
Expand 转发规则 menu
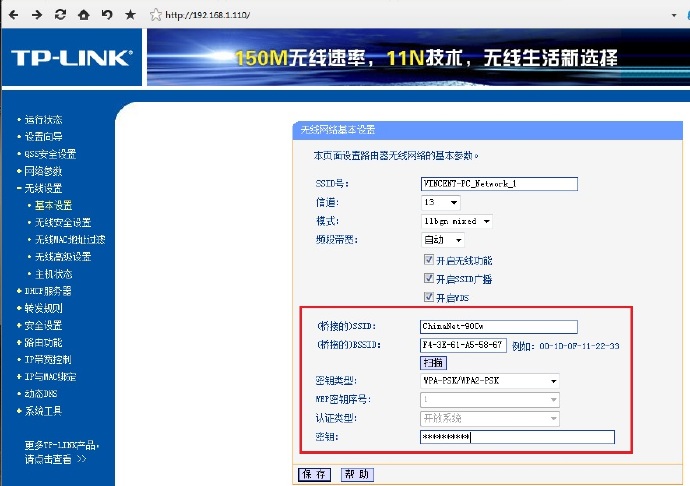[x=43, y=308]
